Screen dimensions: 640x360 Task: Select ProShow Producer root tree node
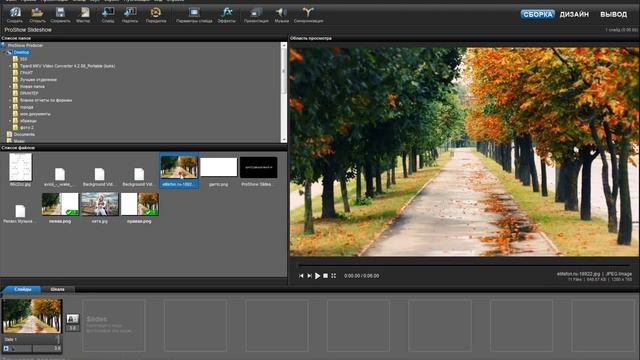(25, 45)
